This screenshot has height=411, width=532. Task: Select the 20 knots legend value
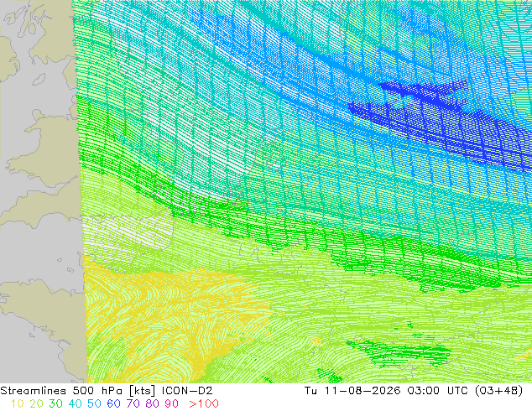pyautogui.click(x=36, y=403)
